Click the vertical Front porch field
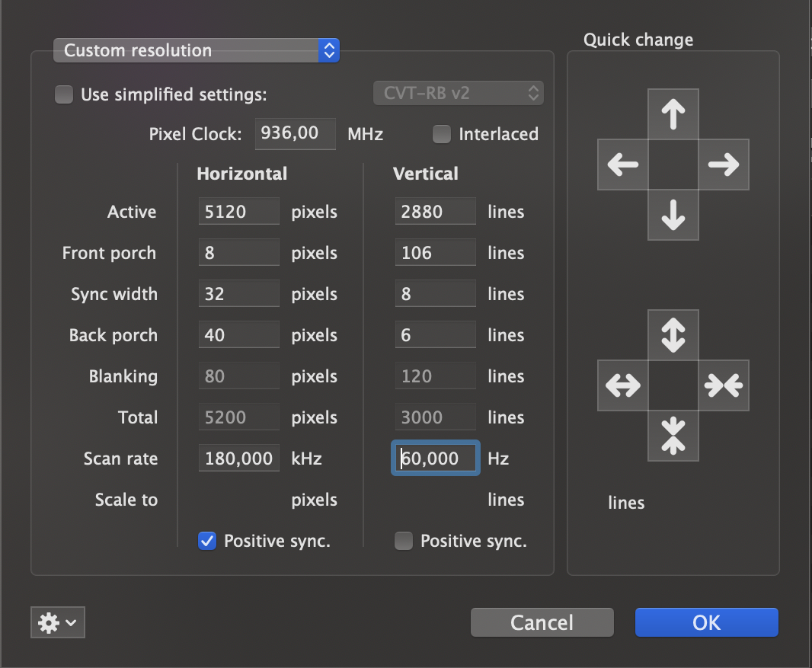This screenshot has width=812, height=668. (436, 253)
